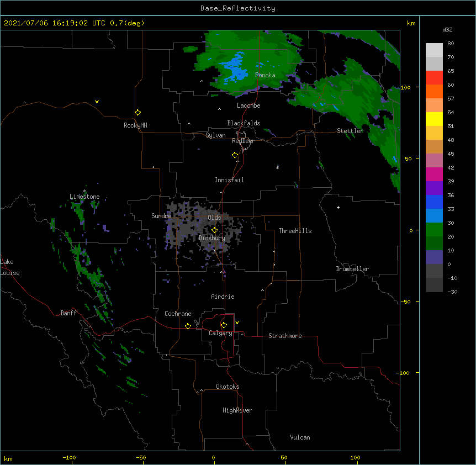Select the ThreeHills label
Image resolution: width=476 pixels, height=465 pixels.
295,231
